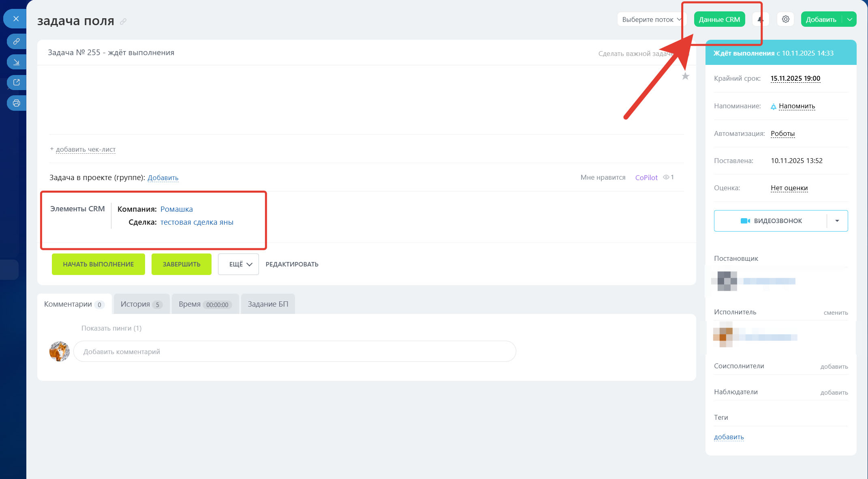
Task: Click the link icon beside task title
Action: coord(123,21)
